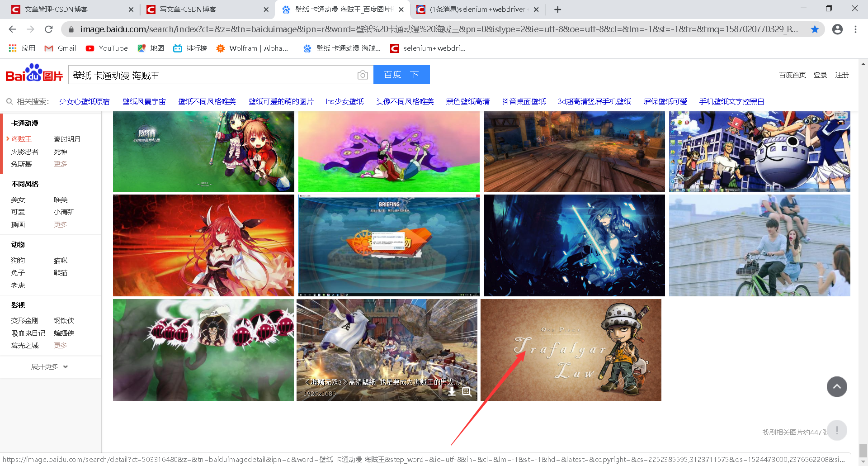
Task: Open YouTube bookmark
Action: point(107,48)
